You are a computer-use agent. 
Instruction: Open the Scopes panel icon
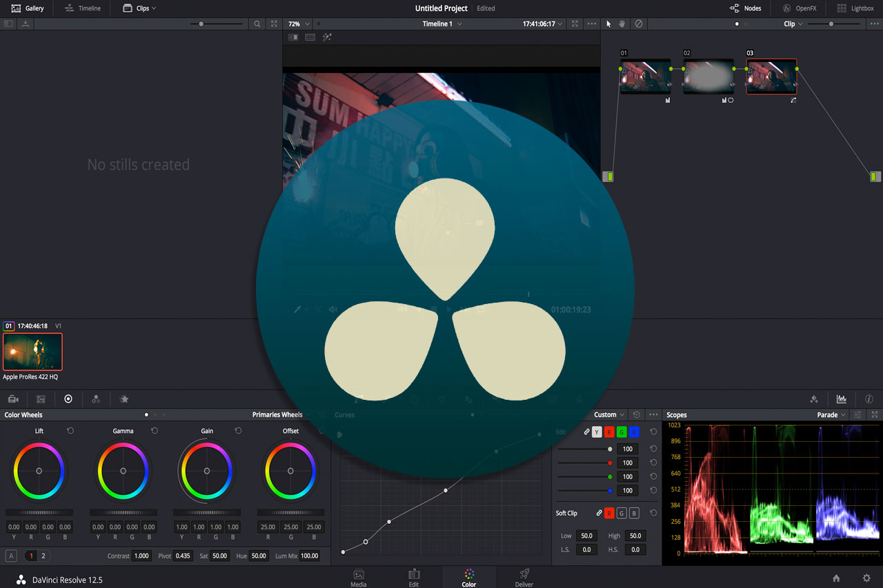coord(842,398)
